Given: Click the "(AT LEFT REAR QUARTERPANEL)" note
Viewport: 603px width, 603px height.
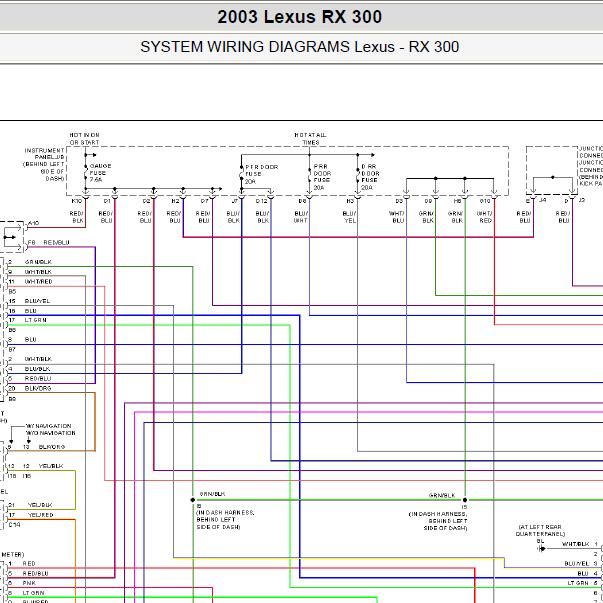Looking at the screenshot, I should pos(540,530).
